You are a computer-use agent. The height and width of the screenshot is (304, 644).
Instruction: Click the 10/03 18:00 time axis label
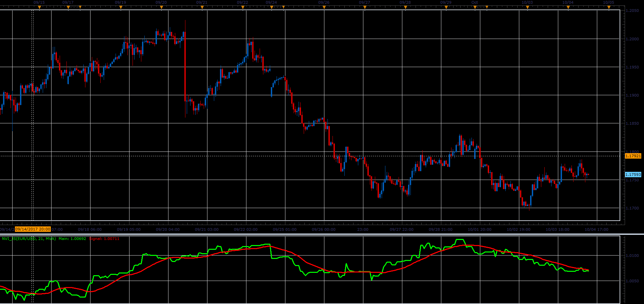pyautogui.click(x=558, y=229)
